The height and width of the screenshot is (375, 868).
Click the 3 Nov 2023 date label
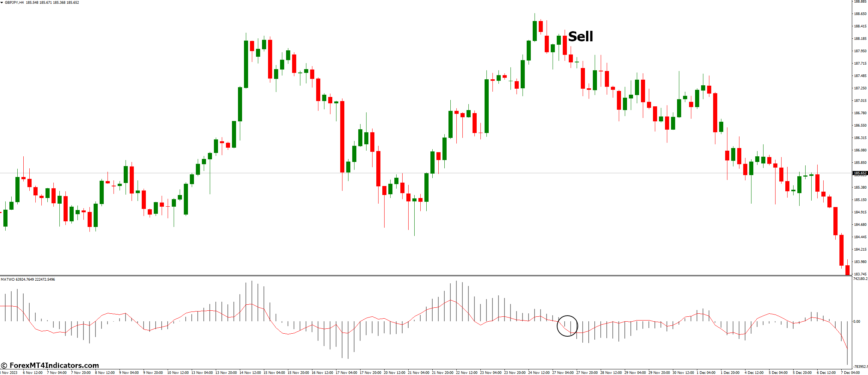tap(9, 373)
